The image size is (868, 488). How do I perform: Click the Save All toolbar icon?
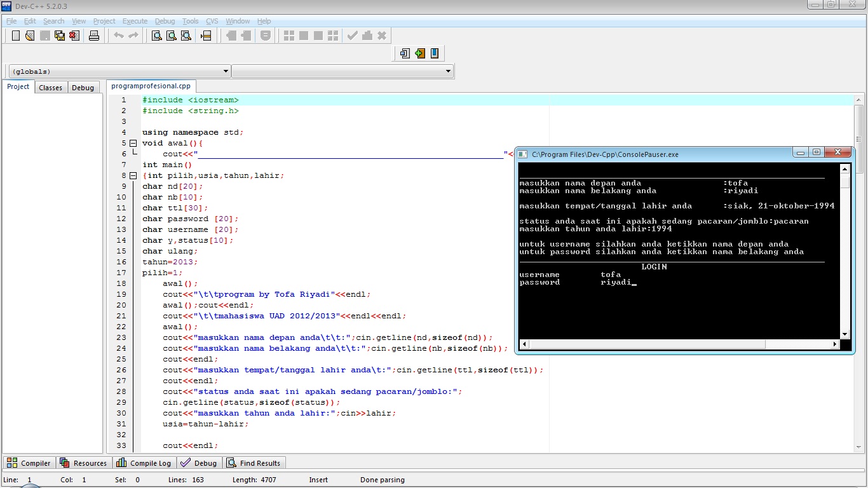pos(60,36)
